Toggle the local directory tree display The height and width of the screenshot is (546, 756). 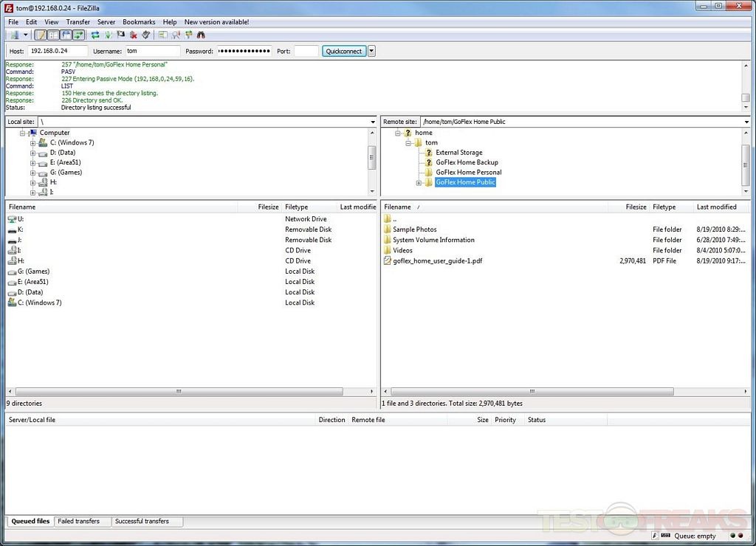pos(53,35)
